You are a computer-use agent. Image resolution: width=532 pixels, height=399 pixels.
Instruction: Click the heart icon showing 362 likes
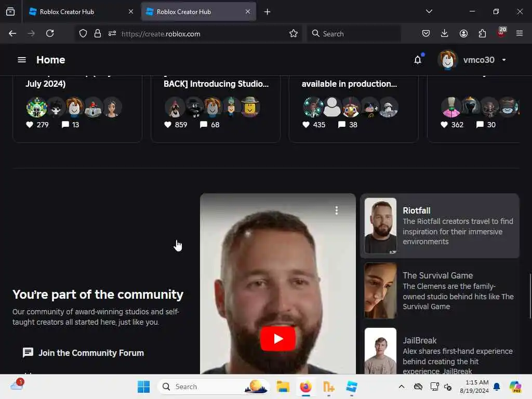444,125
